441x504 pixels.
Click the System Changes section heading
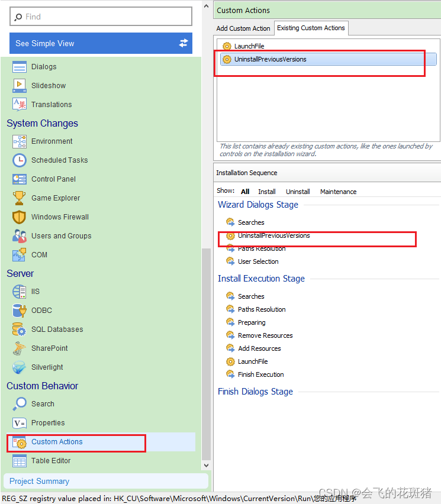[42, 124]
